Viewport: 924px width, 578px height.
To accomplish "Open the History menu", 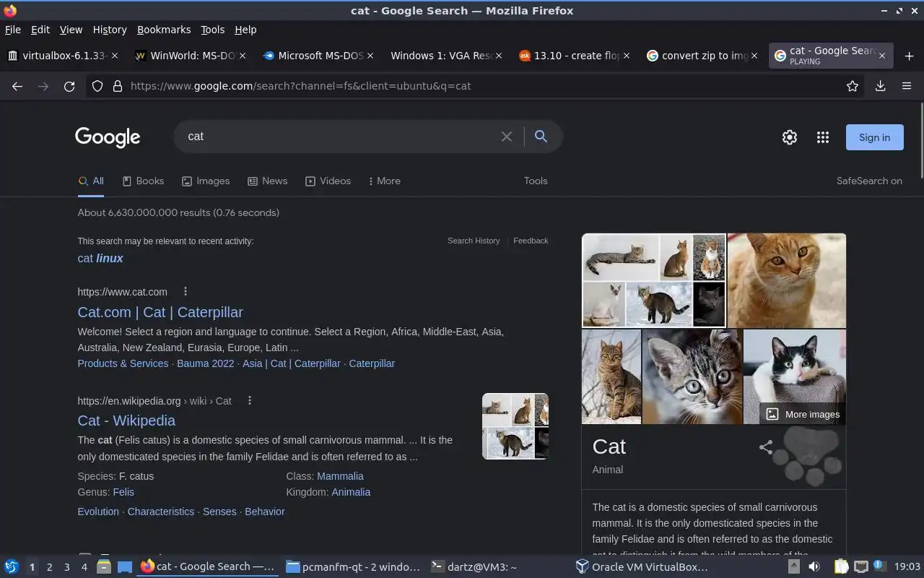I will click(x=110, y=30).
